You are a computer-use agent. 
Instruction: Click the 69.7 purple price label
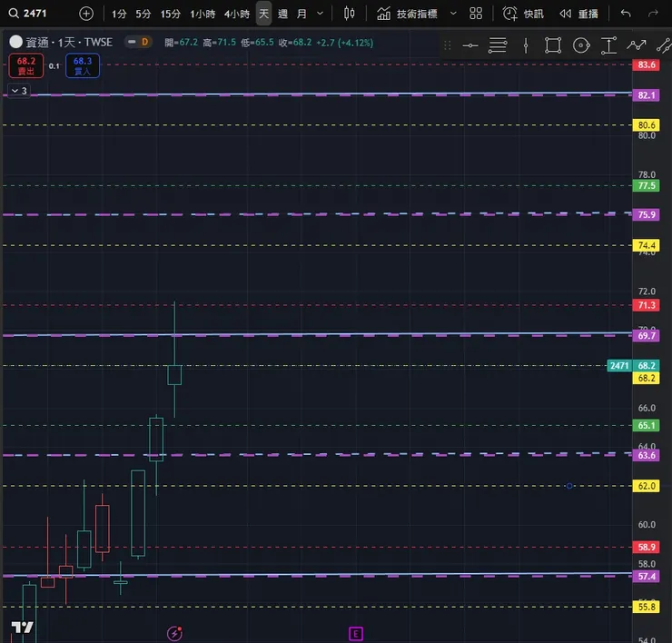point(647,336)
